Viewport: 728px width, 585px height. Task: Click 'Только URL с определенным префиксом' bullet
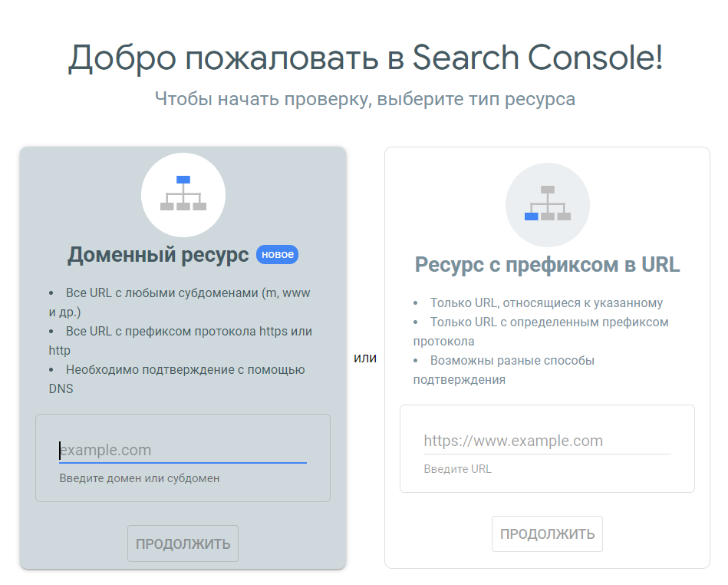click(x=541, y=332)
